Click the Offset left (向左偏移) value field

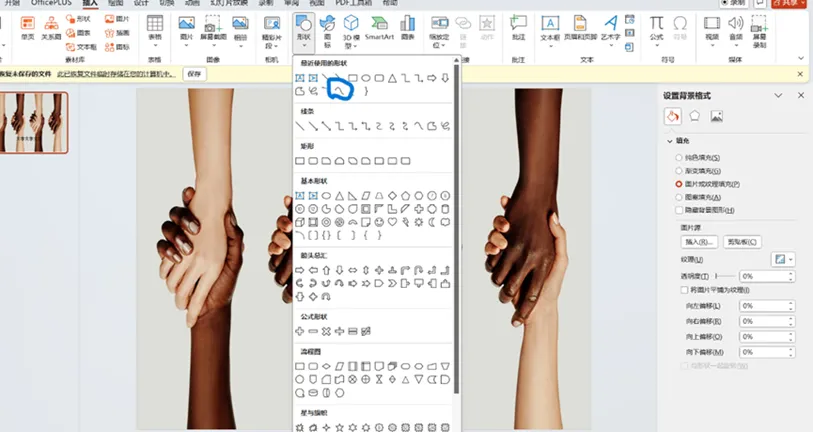(x=764, y=306)
